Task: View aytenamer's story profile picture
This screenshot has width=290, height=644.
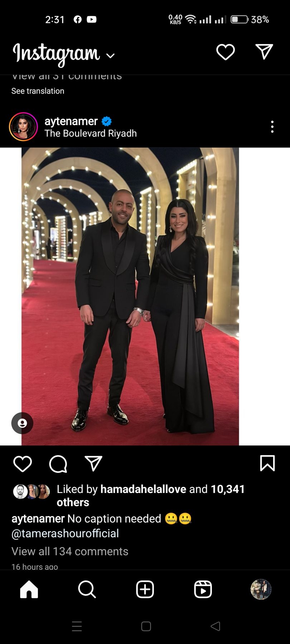Action: 23,127
